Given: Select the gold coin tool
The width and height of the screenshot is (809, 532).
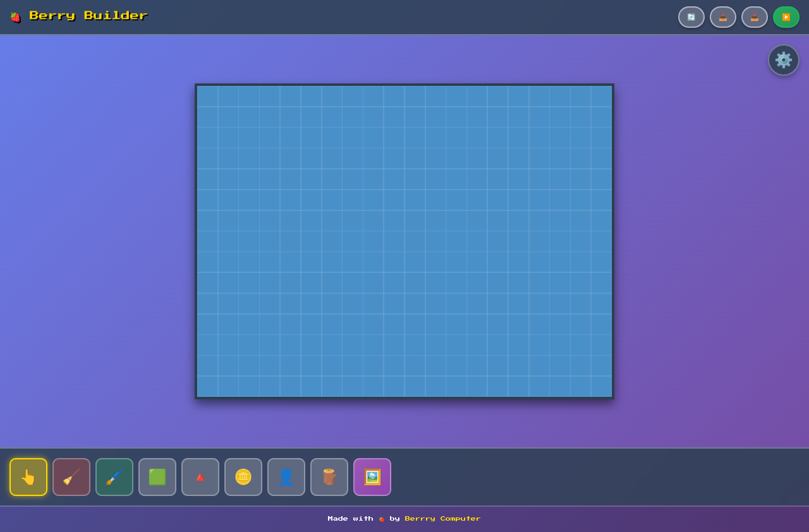Looking at the screenshot, I should pos(243,477).
